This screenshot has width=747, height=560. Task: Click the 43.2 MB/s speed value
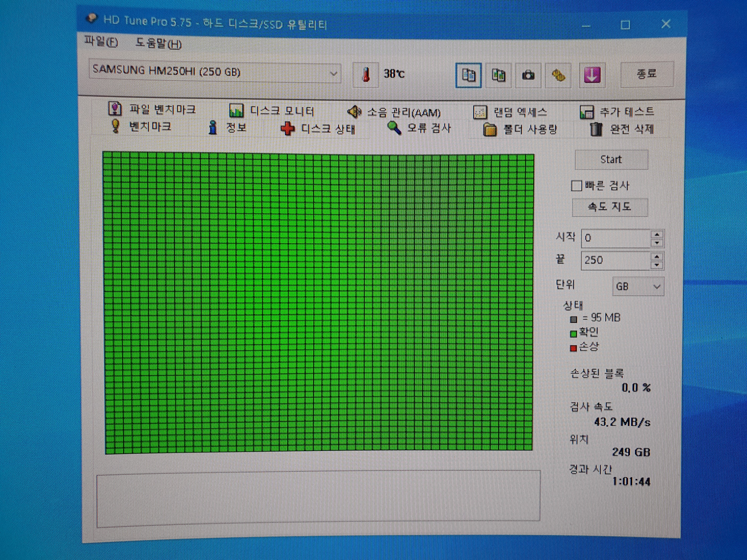tap(622, 422)
